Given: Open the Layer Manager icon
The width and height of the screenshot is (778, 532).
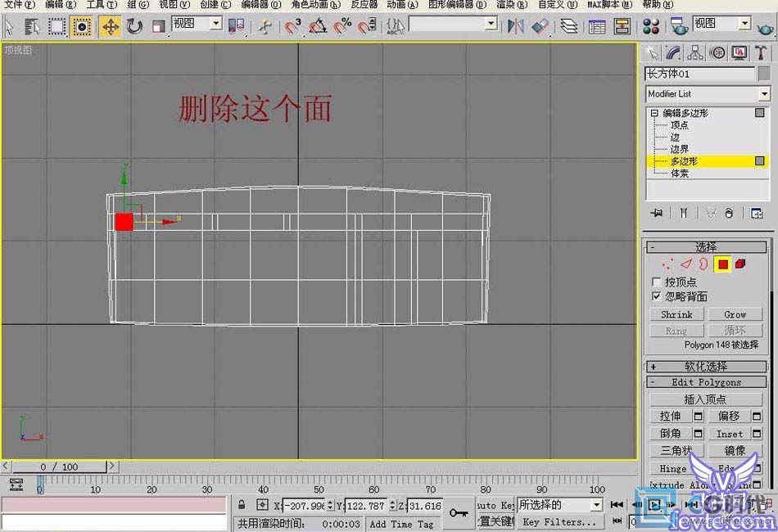Looking at the screenshot, I should [568, 26].
